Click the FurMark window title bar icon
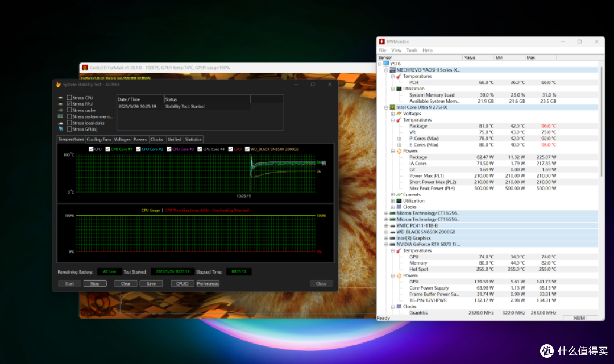Viewport: 614px width, 364px height. point(85,68)
